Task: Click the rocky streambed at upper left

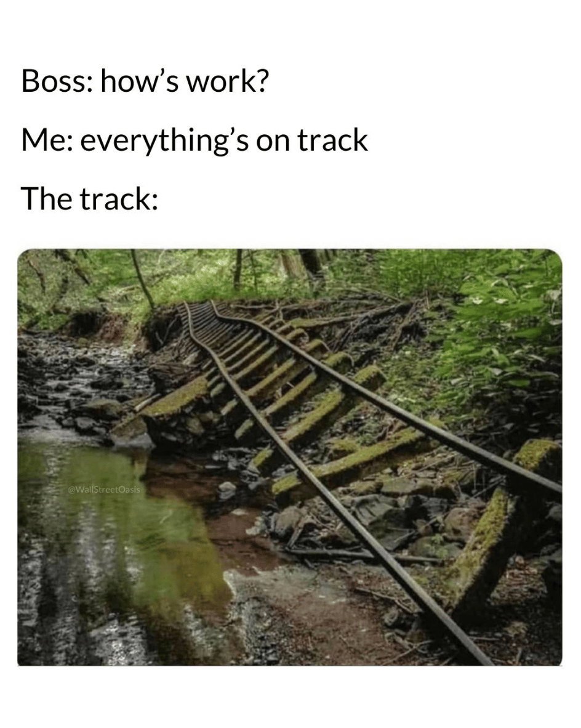Action: [x=74, y=371]
